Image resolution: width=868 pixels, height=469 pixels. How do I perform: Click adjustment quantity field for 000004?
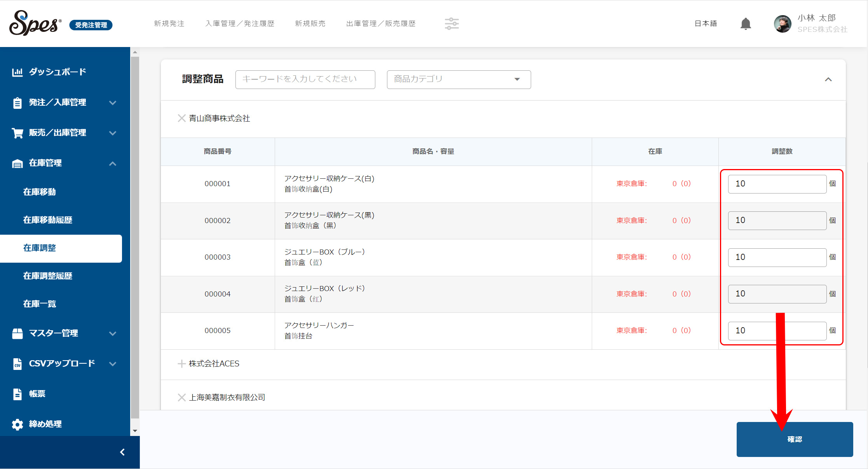tap(777, 294)
